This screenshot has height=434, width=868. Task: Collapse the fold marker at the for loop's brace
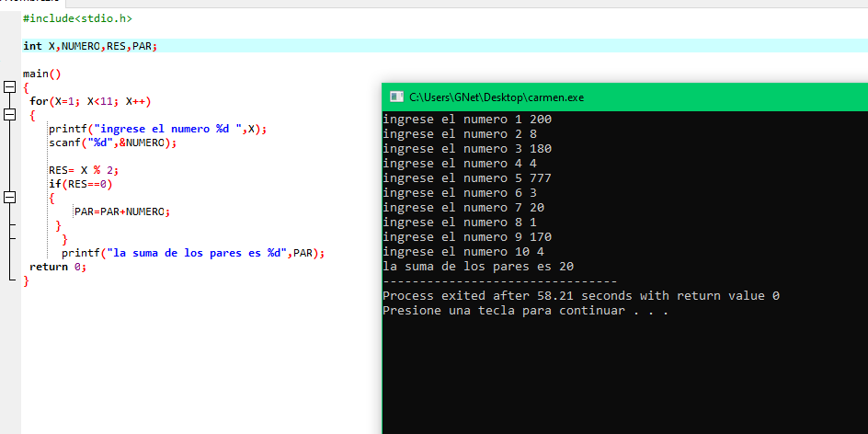(9, 115)
